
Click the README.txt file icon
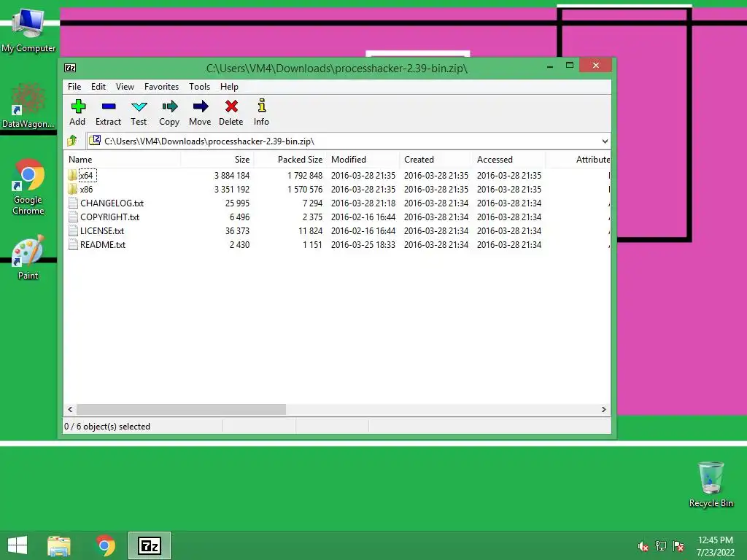click(x=73, y=244)
